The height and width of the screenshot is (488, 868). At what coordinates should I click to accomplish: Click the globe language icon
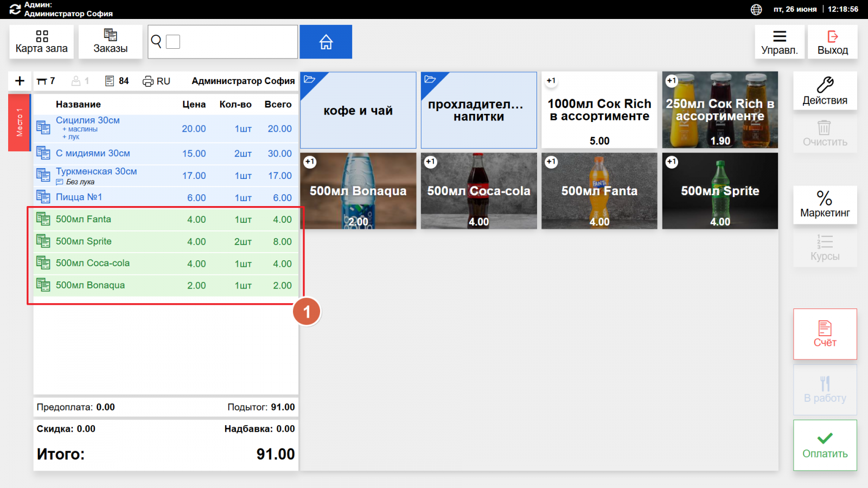[756, 9]
